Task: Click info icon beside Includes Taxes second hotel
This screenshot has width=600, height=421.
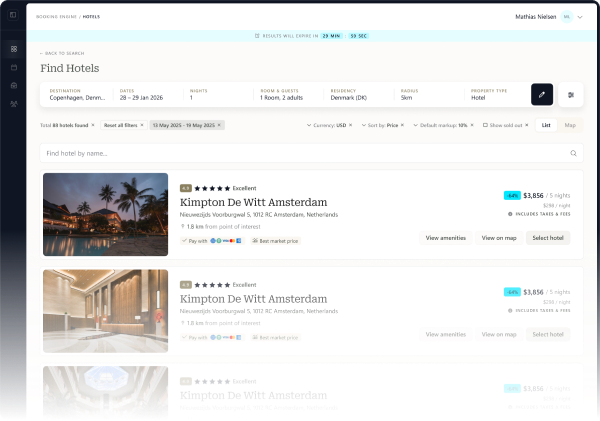Action: (x=510, y=310)
